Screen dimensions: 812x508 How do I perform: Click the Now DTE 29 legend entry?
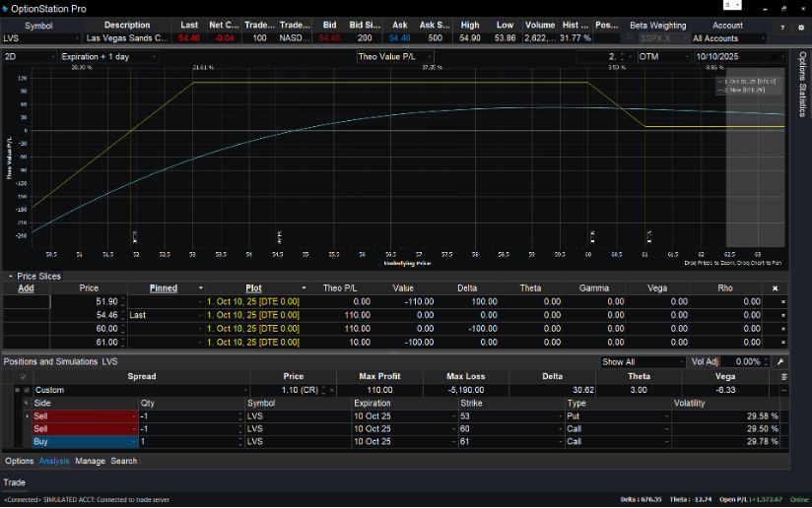pyautogui.click(x=742, y=90)
